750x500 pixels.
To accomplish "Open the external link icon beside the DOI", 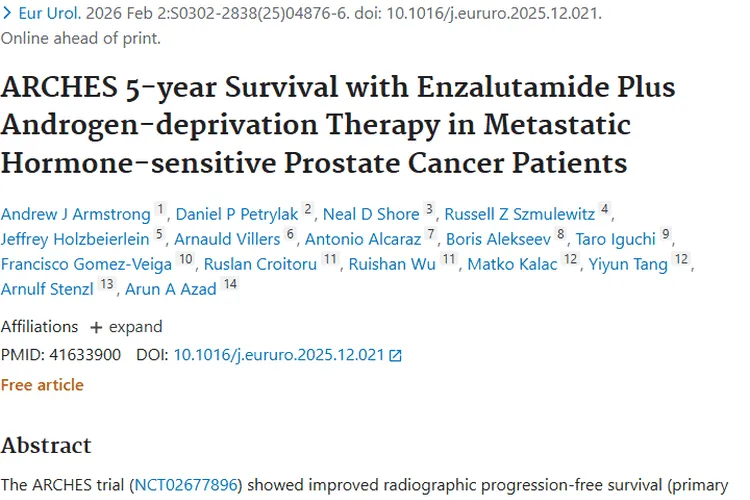I will 396,355.
